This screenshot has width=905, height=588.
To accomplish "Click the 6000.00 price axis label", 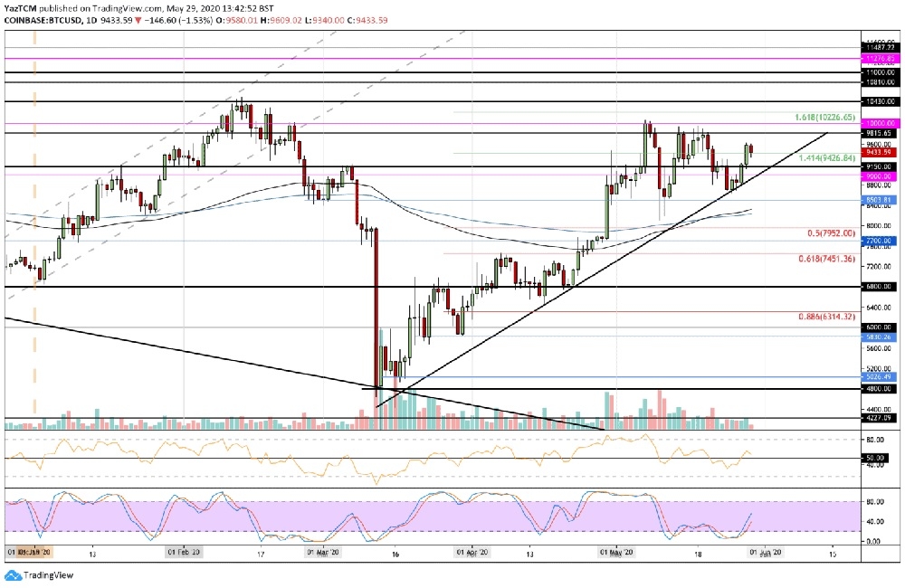I will tap(879, 327).
